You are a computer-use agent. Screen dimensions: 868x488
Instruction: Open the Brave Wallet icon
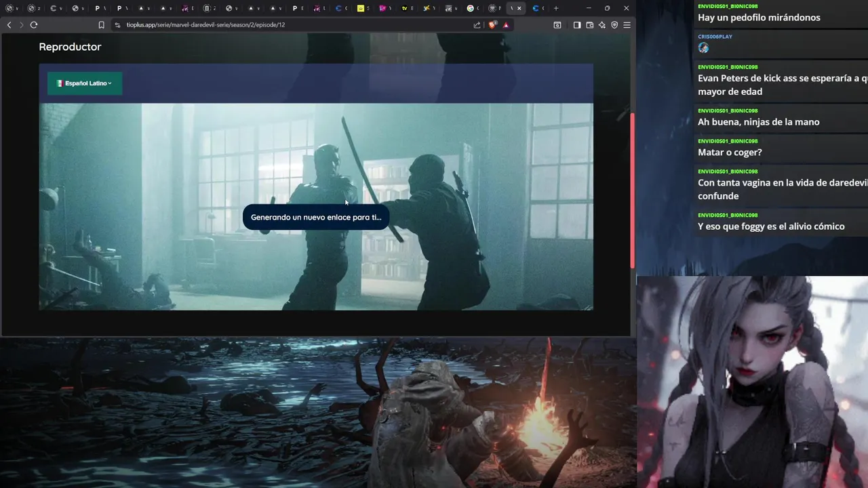[x=589, y=25]
